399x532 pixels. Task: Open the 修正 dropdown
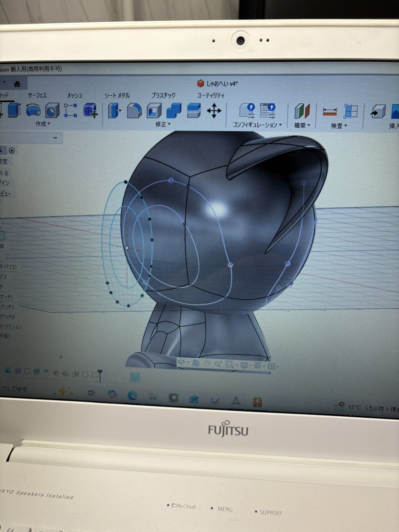tap(163, 125)
